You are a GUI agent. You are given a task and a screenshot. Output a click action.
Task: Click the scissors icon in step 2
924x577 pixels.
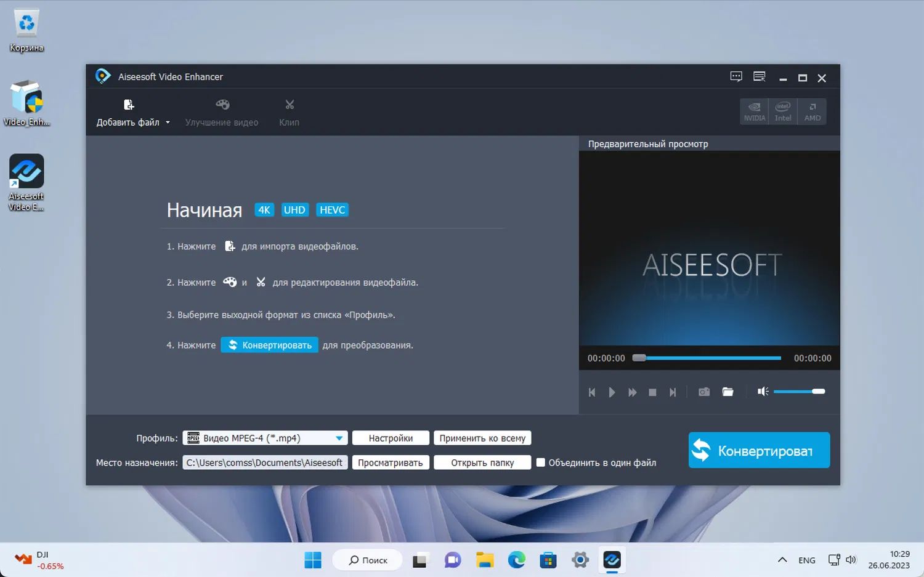point(261,282)
